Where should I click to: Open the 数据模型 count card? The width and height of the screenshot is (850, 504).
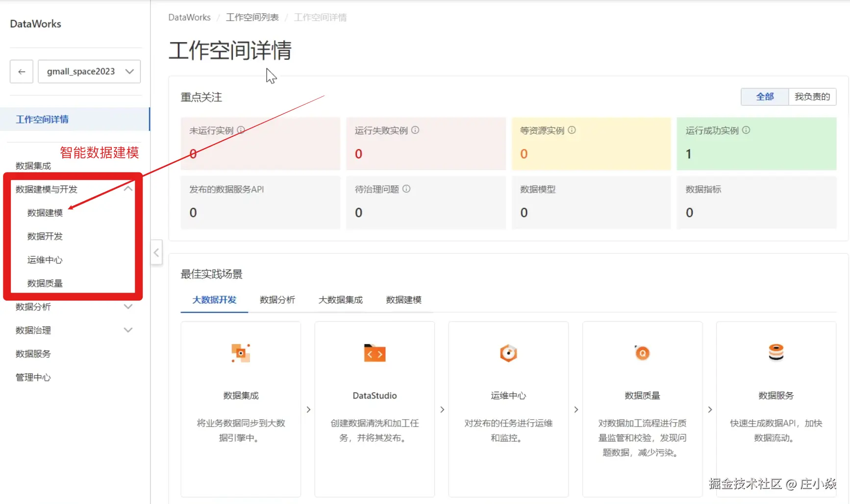coord(591,202)
